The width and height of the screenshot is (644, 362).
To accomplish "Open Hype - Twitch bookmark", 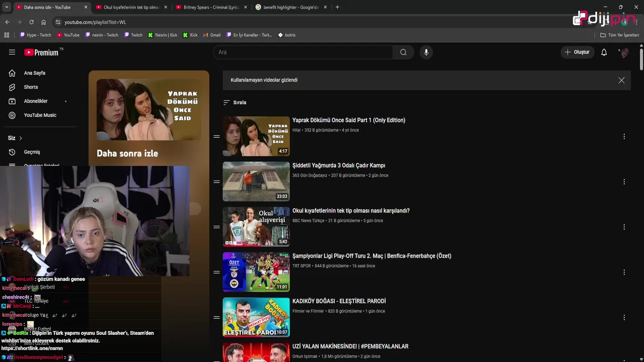I will point(35,35).
